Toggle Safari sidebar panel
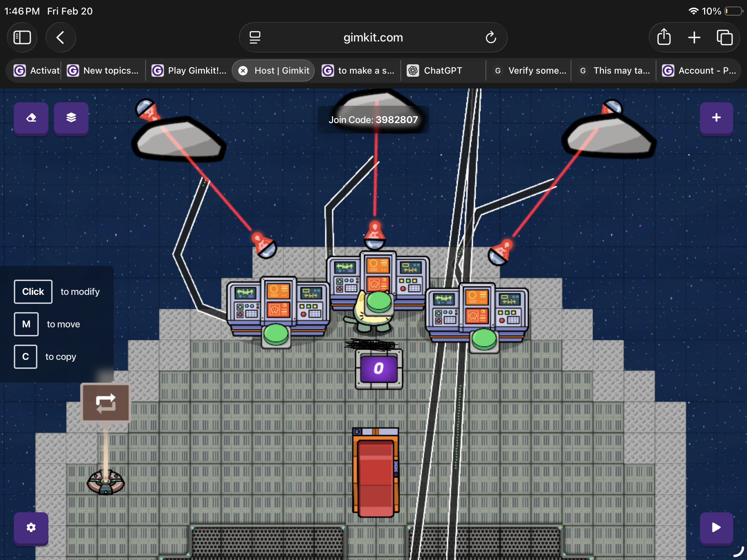Image resolution: width=747 pixels, height=560 pixels. point(22,37)
